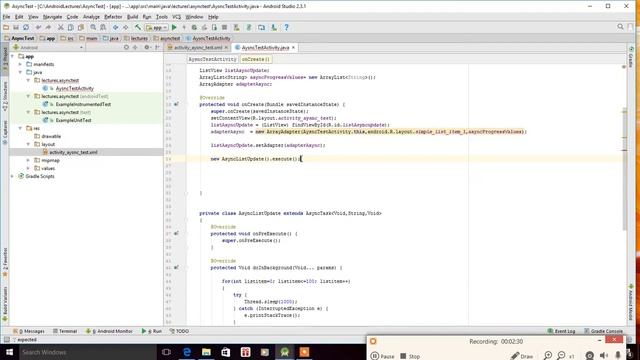This screenshot has height=360, width=640.
Task: Click the Stop square toolbar icon
Action: coord(224,27)
